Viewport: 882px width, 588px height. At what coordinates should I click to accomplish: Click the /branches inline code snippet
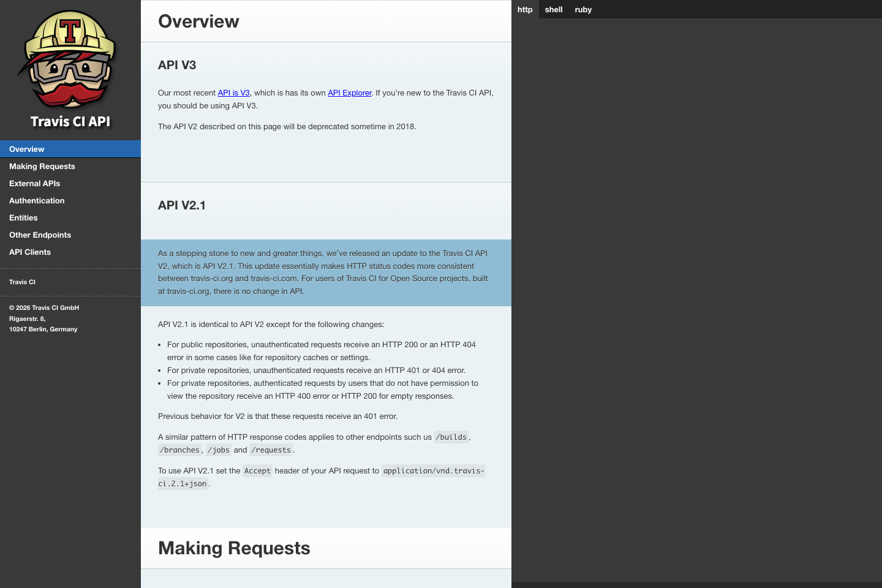click(x=179, y=450)
